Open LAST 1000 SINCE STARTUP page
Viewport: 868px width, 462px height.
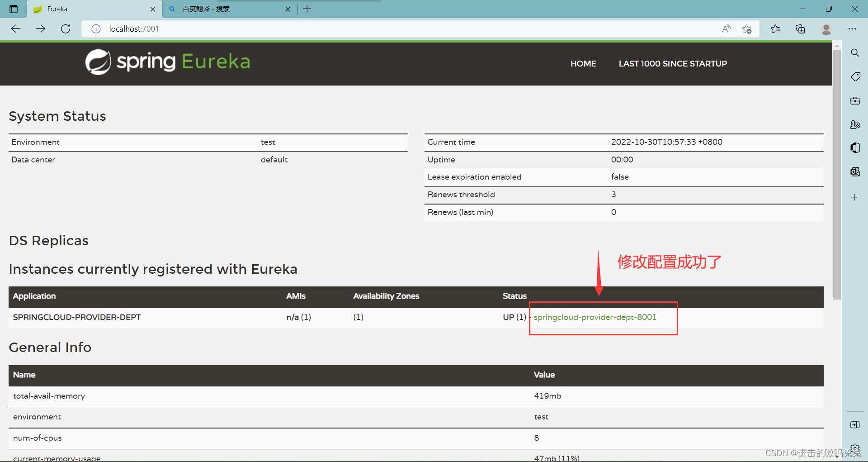click(673, 64)
